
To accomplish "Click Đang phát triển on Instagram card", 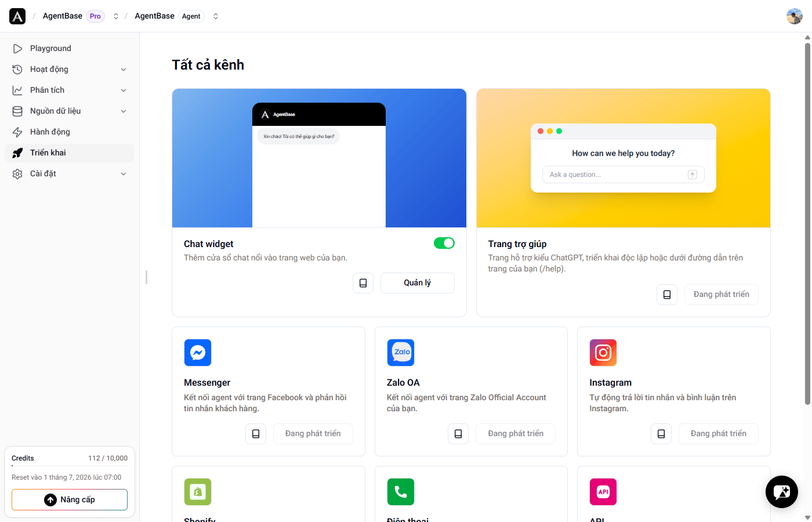I will click(x=719, y=434).
